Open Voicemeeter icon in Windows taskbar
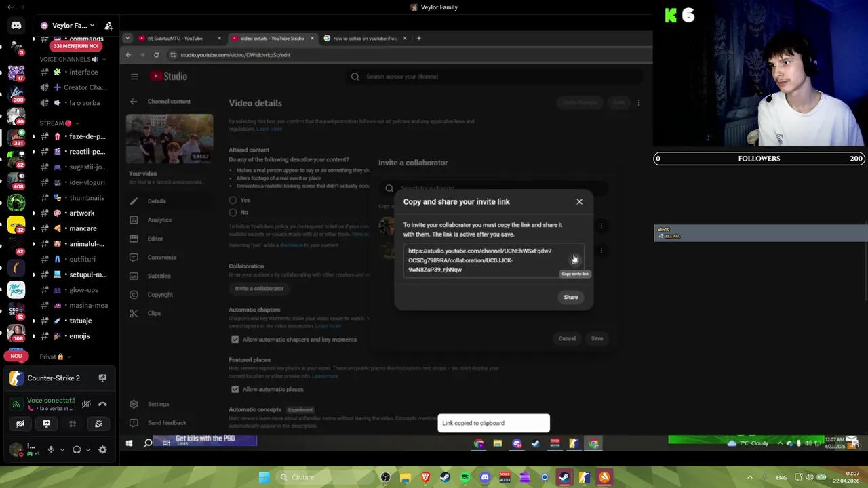Screen dimensions: 868x488 505,477
